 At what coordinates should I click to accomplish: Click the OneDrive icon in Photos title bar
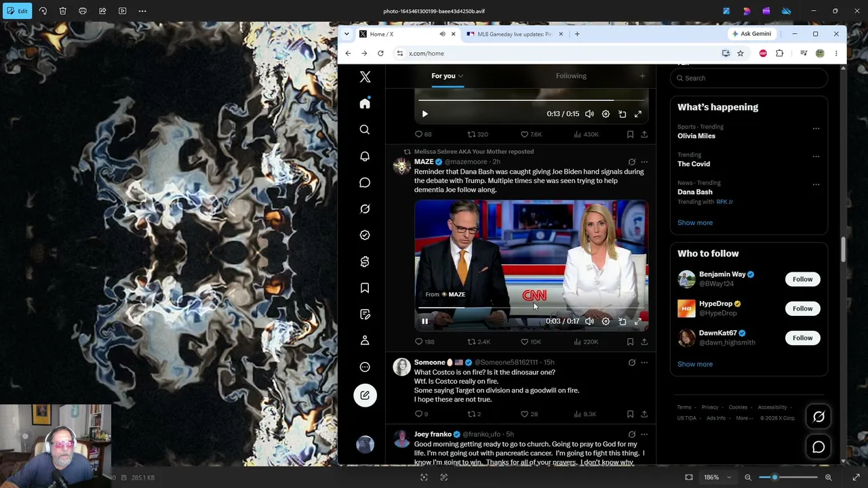click(x=786, y=11)
